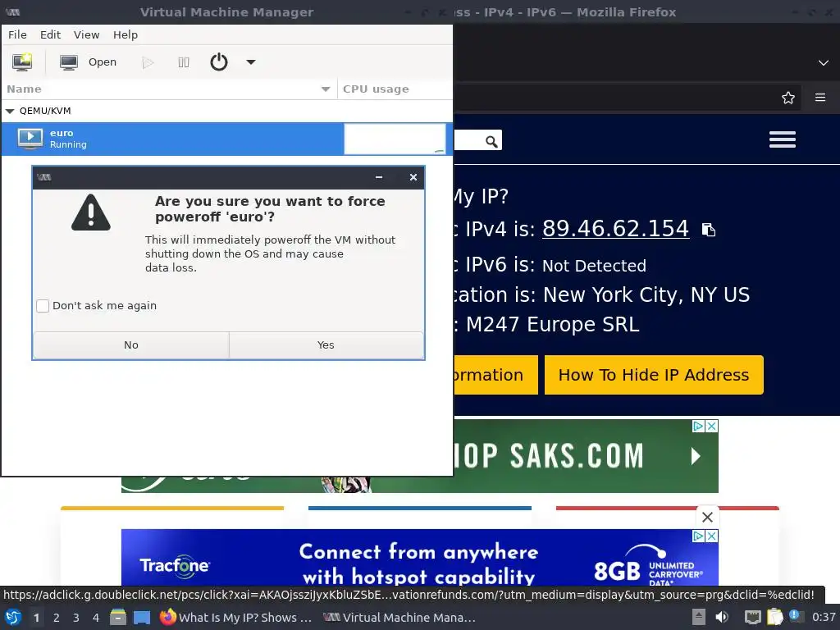
Task: Enable the Don't ask me again checkbox
Action: [43, 306]
